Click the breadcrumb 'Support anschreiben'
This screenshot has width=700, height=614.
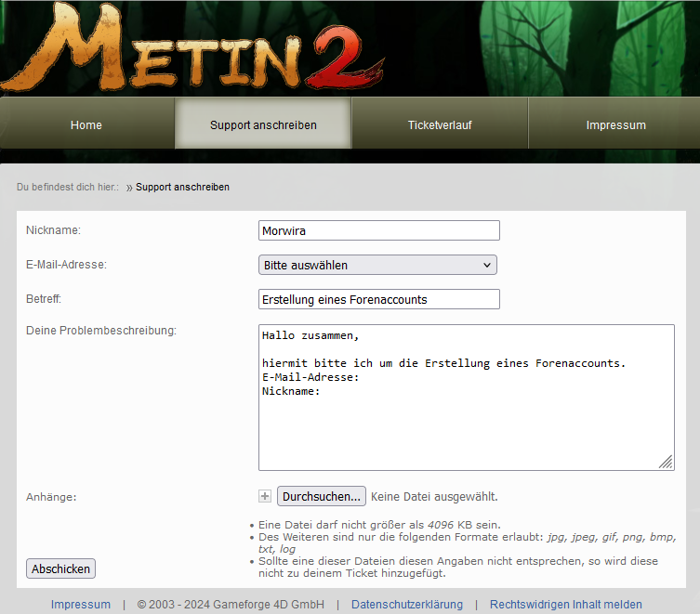(182, 187)
